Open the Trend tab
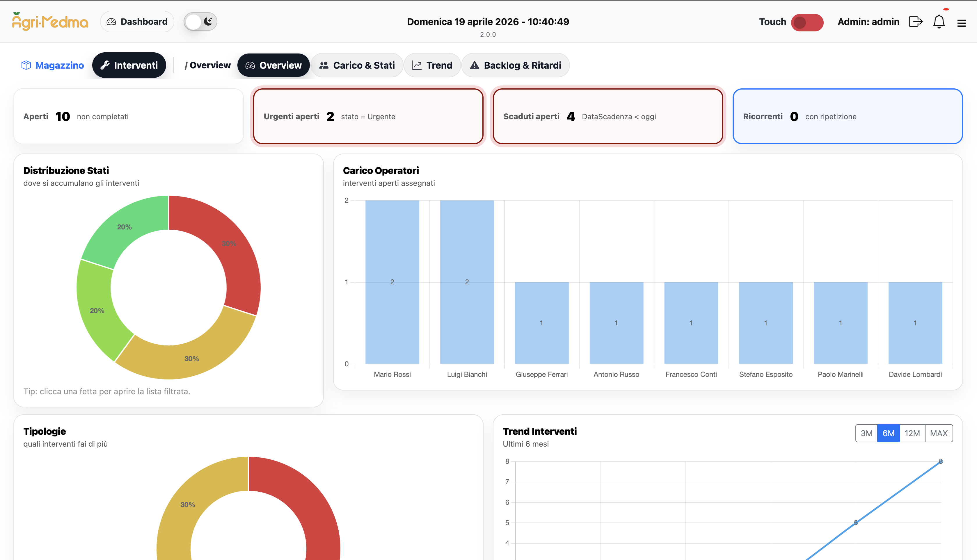The height and width of the screenshot is (560, 977). click(432, 65)
